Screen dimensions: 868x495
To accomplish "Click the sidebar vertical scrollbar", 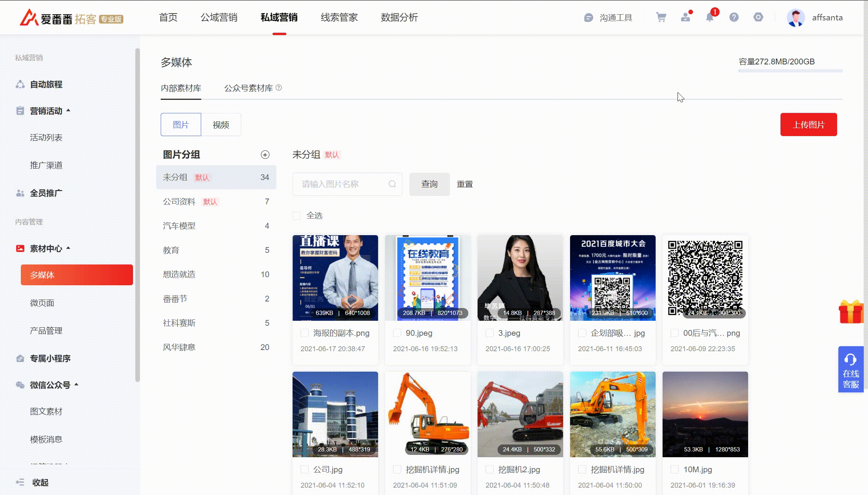I will 137,215.
